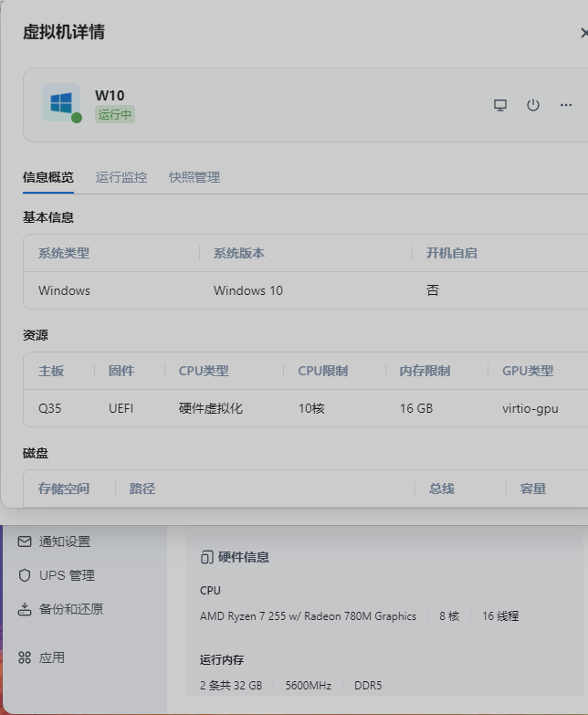Click the 内存限制 column header
This screenshot has width=588, height=715.
point(425,371)
